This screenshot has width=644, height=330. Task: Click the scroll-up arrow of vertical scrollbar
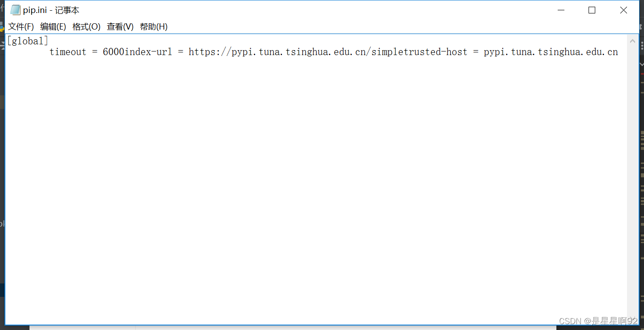(632, 41)
